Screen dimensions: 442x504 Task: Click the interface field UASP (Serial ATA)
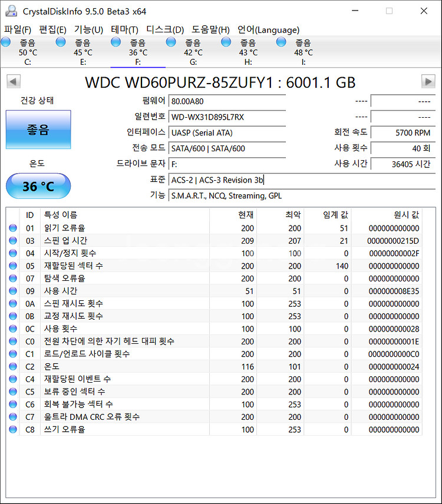227,132
